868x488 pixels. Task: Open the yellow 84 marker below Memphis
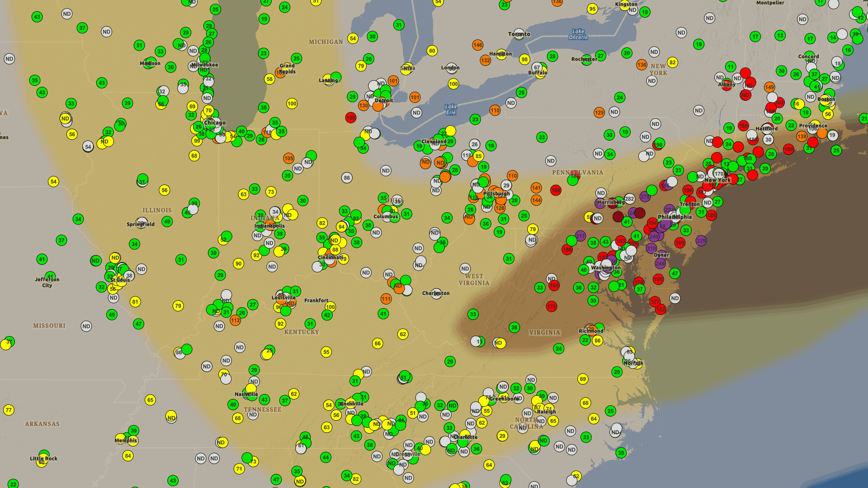[128, 456]
